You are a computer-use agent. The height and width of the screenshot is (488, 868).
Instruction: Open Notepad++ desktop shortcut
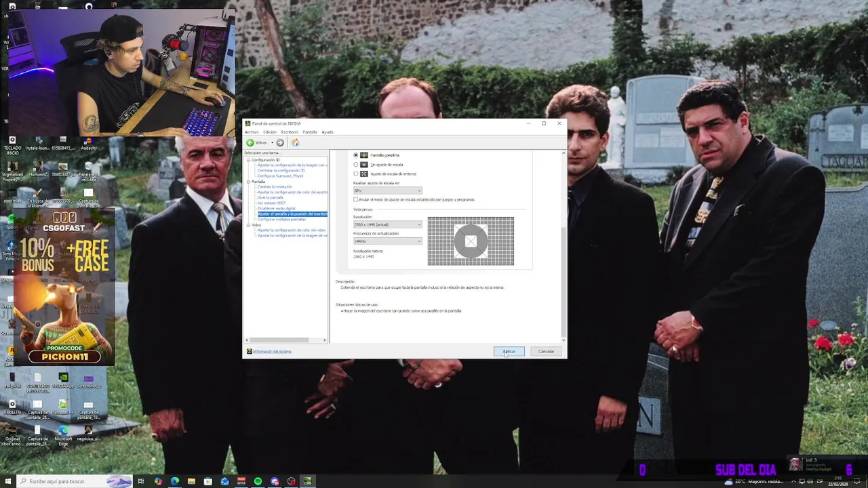pos(63,407)
